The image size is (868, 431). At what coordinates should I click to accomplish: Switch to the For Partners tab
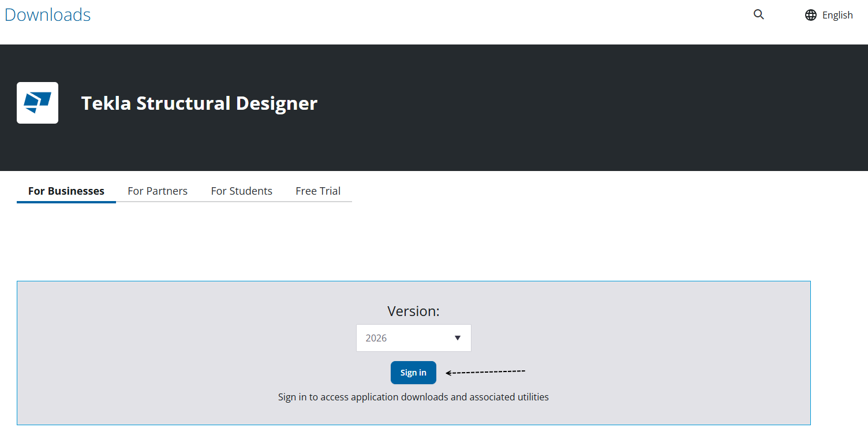pos(158,191)
